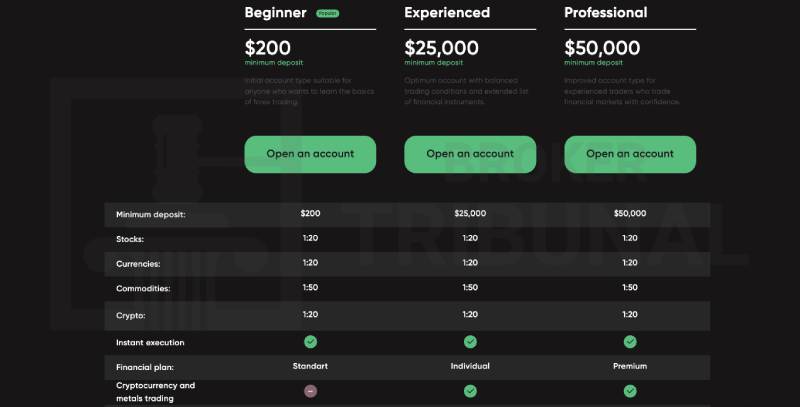Viewport: 800px width, 407px height.
Task: Click Professional crypto and metals trading checkmark
Action: pos(630,391)
